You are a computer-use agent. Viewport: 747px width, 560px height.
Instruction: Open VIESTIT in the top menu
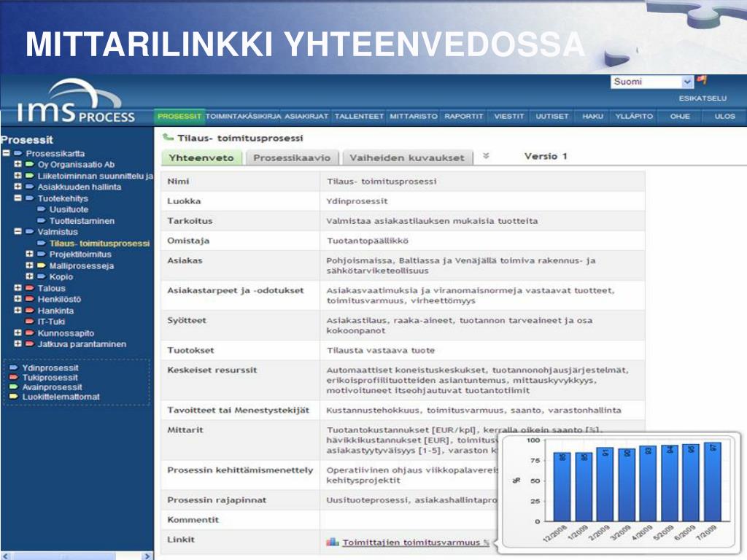coord(508,116)
